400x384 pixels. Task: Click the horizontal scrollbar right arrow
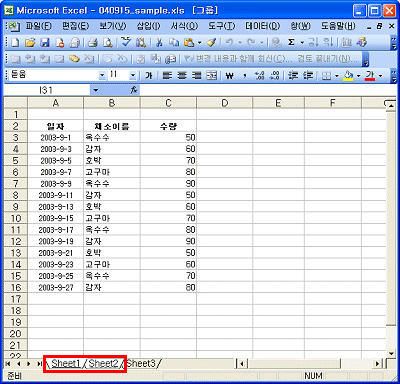pyautogui.click(x=378, y=364)
